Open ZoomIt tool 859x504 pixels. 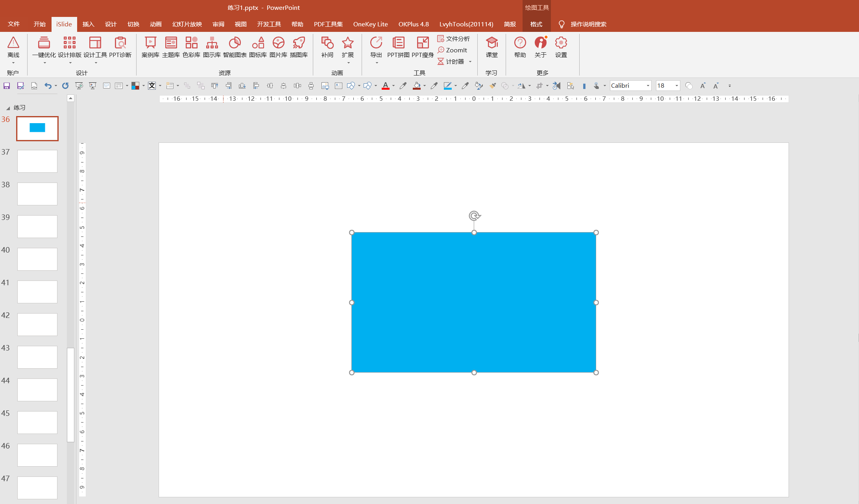(x=453, y=50)
